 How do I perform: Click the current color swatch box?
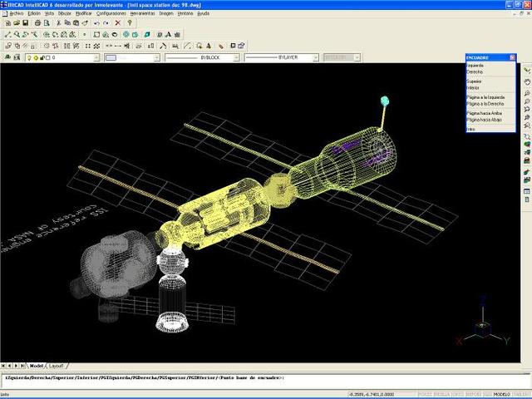[x=111, y=58]
